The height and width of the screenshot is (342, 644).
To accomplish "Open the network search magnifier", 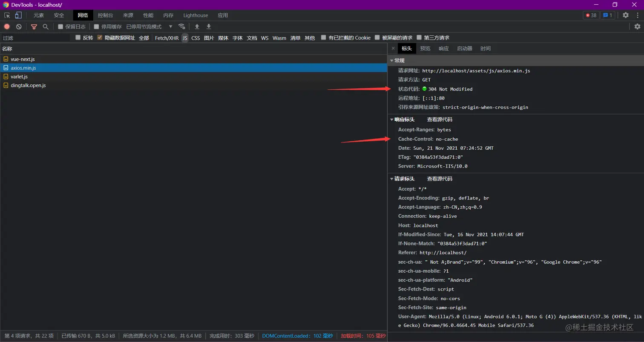I will coord(46,26).
